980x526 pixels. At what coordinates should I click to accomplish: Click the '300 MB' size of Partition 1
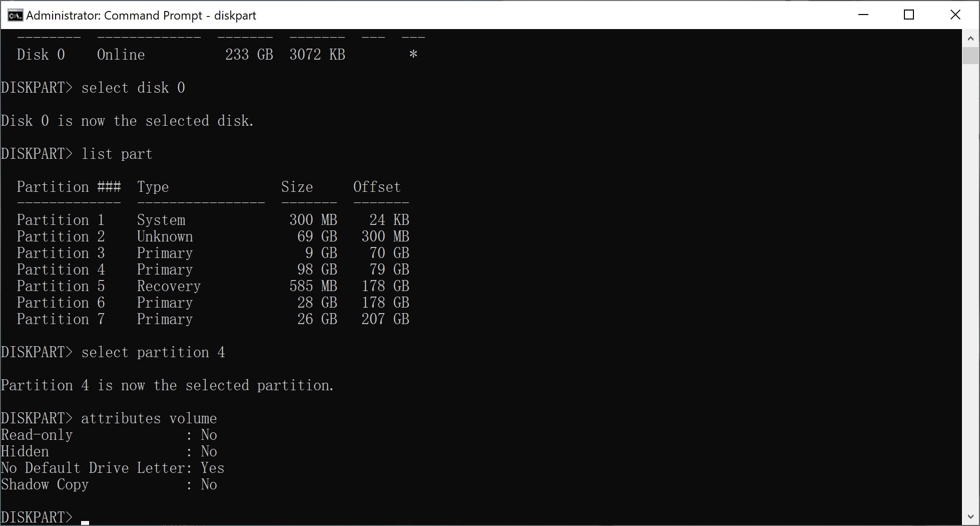tap(313, 220)
